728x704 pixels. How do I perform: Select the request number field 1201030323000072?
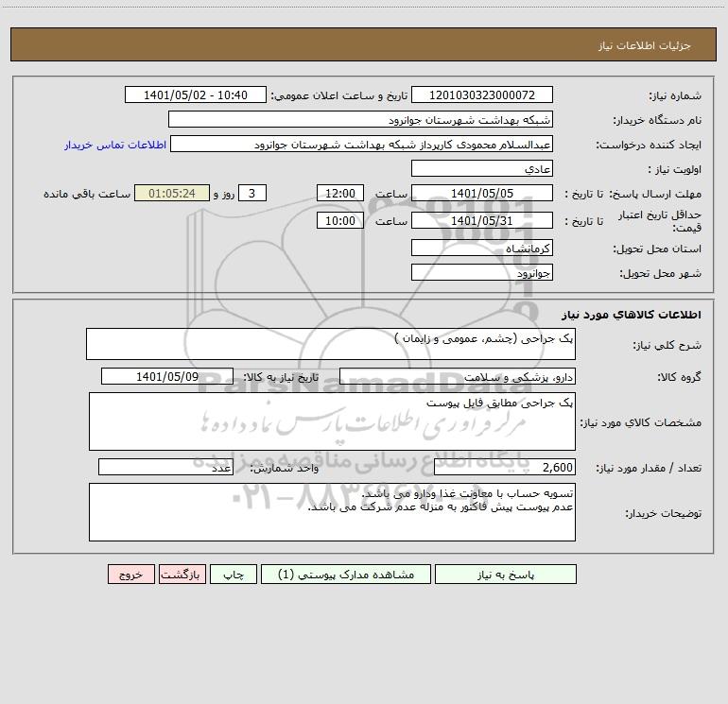(x=482, y=95)
